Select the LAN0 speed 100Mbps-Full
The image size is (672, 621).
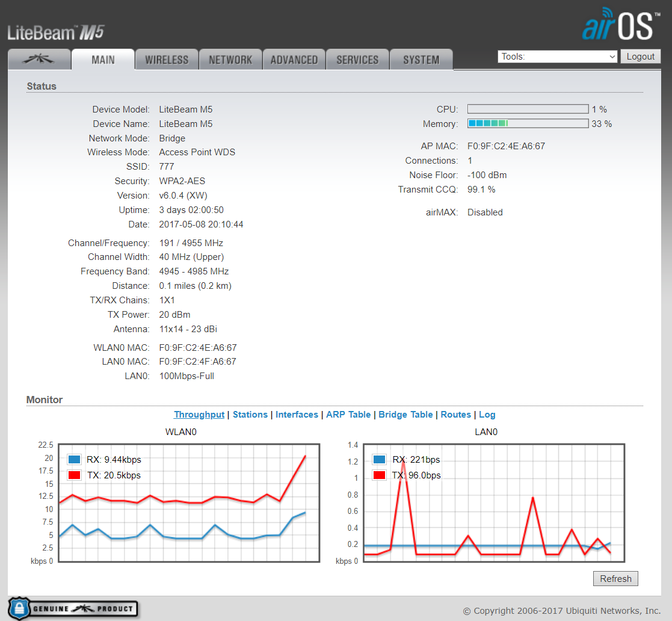pos(186,376)
